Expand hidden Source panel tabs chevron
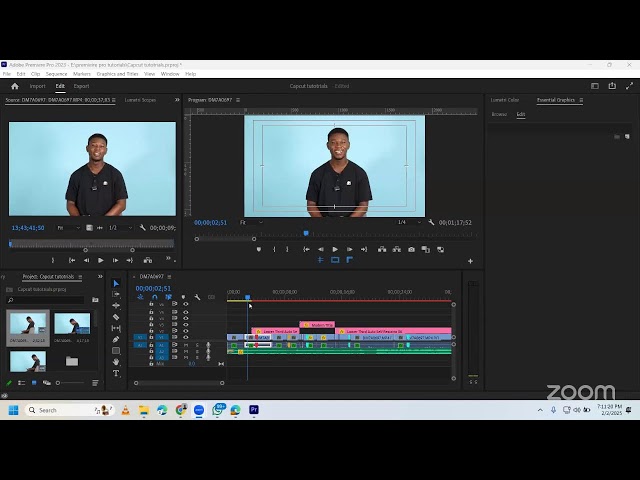The image size is (640, 480). [x=177, y=100]
